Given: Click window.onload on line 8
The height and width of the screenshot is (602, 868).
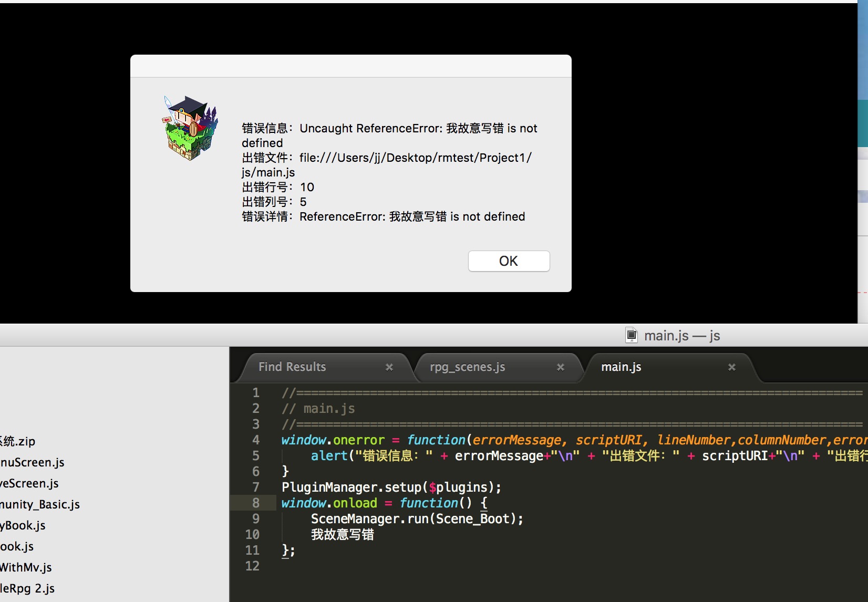Looking at the screenshot, I should click(x=329, y=503).
